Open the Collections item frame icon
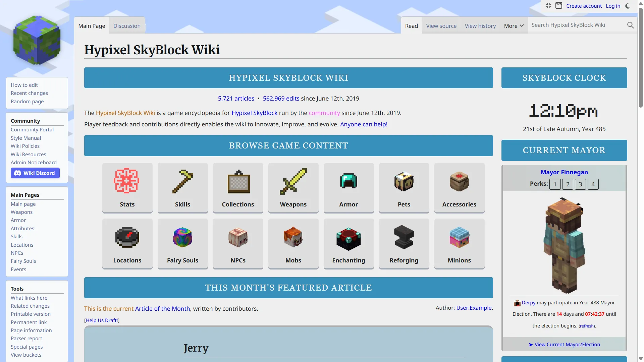 click(x=238, y=182)
